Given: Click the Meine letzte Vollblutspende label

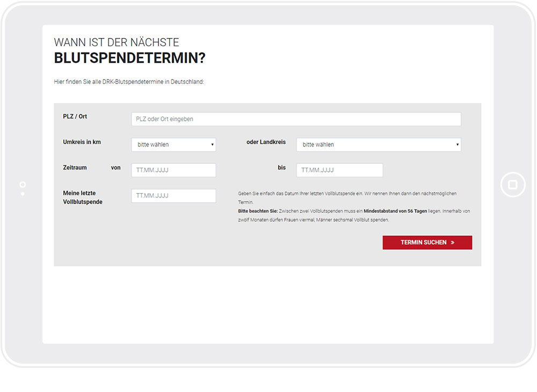Looking at the screenshot, I should click(83, 198).
